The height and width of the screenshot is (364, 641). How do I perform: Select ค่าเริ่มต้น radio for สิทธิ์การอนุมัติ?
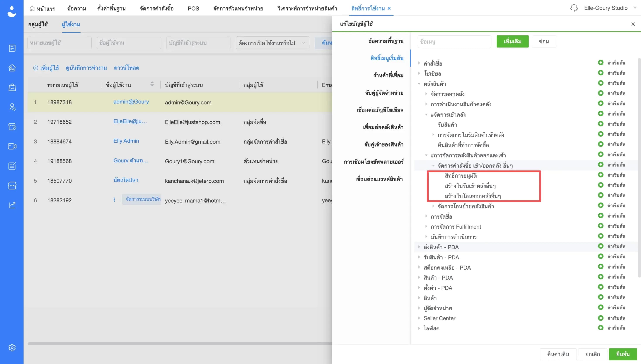point(600,175)
